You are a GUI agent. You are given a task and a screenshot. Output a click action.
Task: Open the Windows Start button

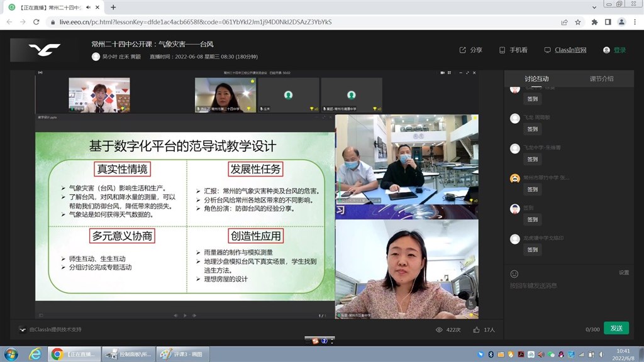tap(11, 354)
